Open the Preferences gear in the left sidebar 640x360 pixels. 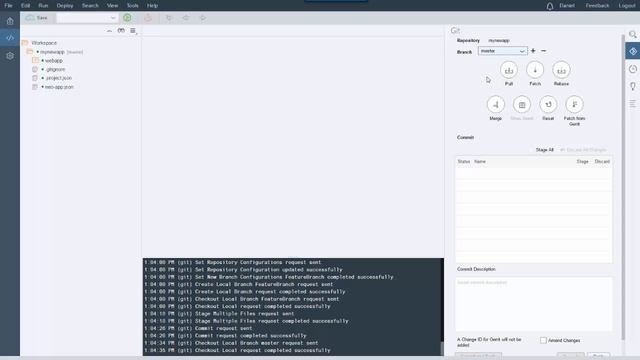[x=10, y=56]
